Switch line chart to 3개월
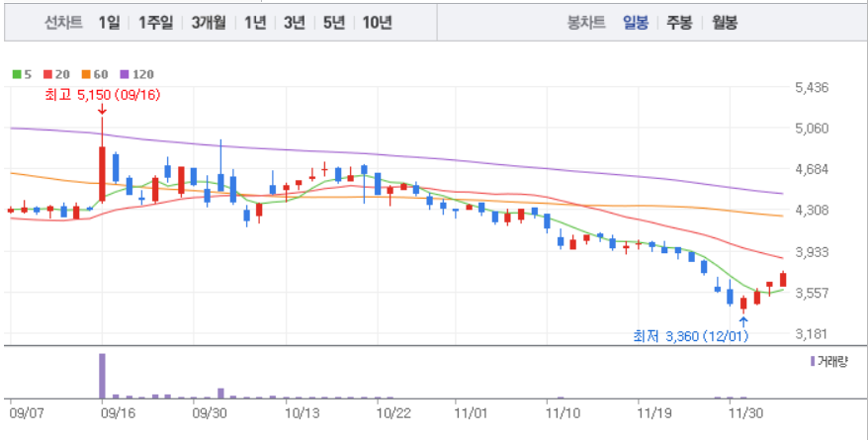Viewport: 868px width, 440px height. pos(209,23)
